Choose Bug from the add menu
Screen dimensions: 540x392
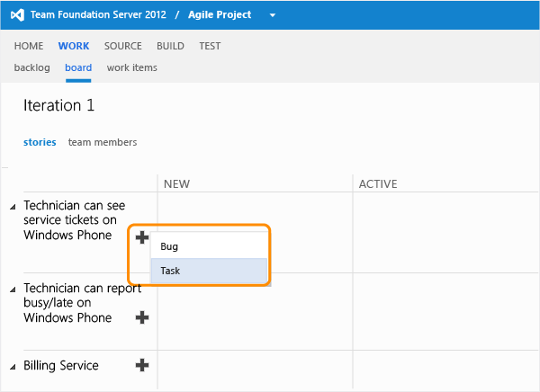(x=209, y=246)
